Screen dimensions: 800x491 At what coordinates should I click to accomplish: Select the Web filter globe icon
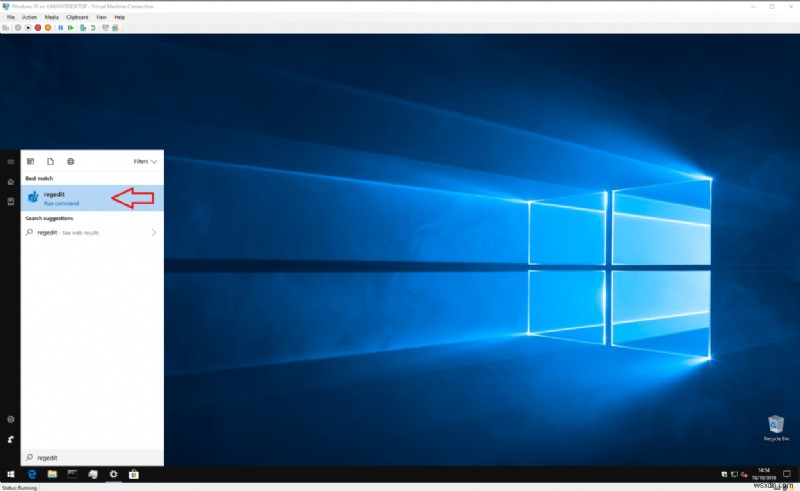[x=70, y=161]
